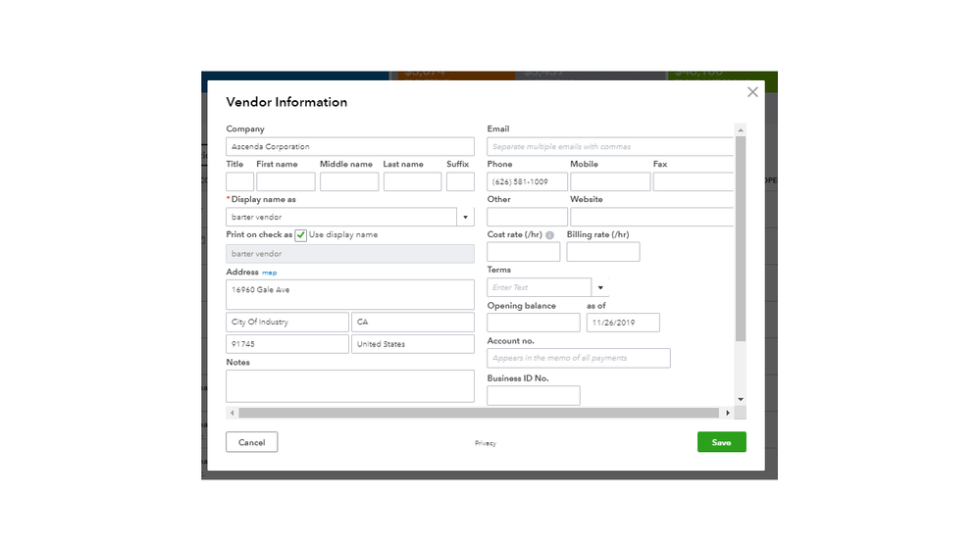Click the street address field
980x551 pixels.
(350, 294)
